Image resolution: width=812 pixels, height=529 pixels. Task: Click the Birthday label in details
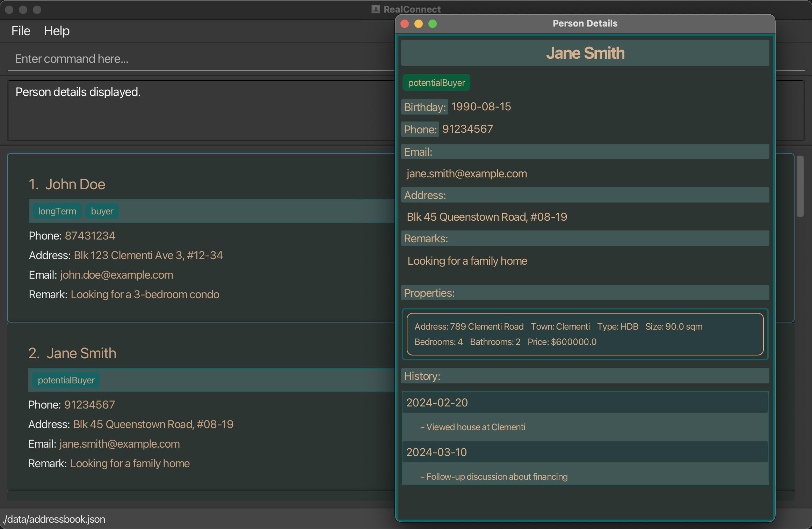coord(425,107)
